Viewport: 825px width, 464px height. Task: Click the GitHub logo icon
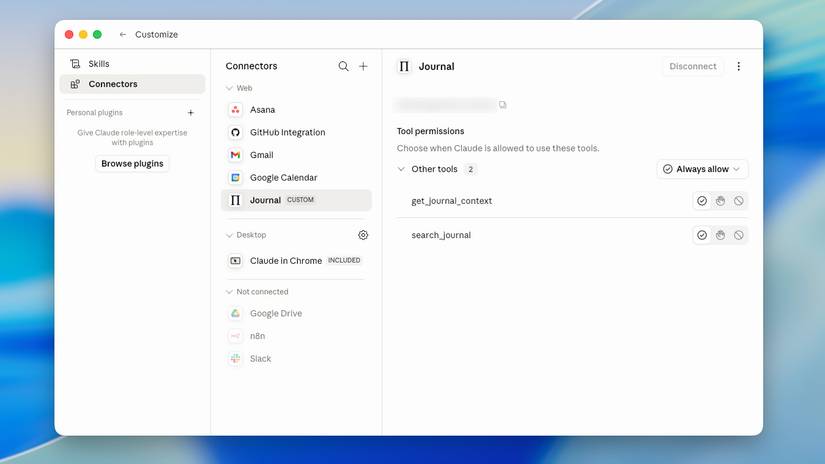tap(235, 132)
